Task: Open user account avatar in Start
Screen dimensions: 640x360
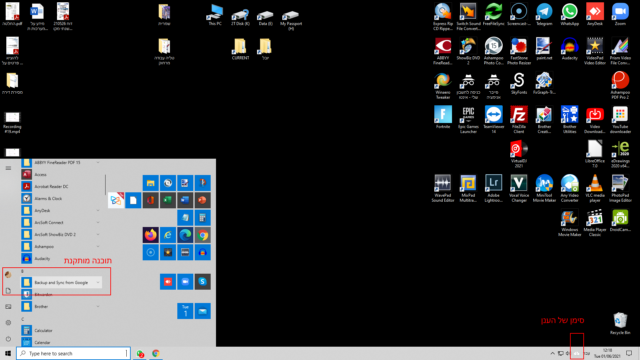Action: coord(8,274)
